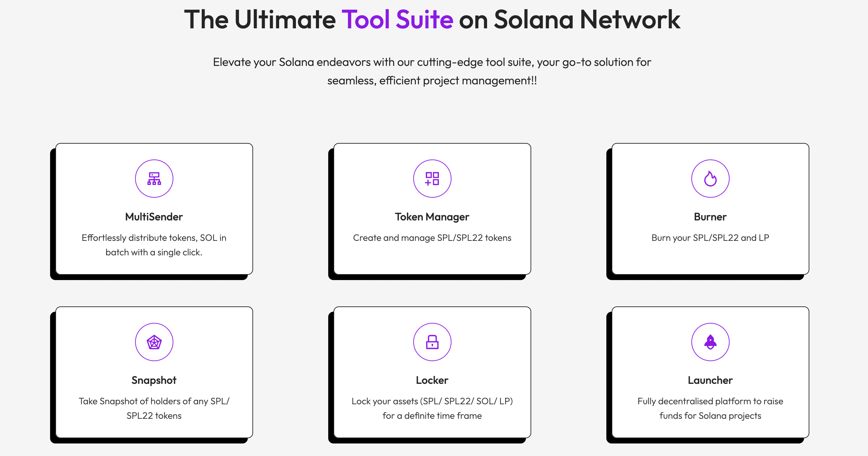Click the Token Manager heading text
This screenshot has height=456, width=868.
tap(432, 217)
